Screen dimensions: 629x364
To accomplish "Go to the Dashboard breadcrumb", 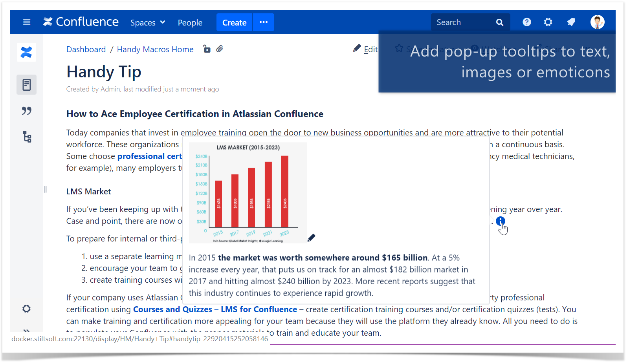I will tap(86, 49).
